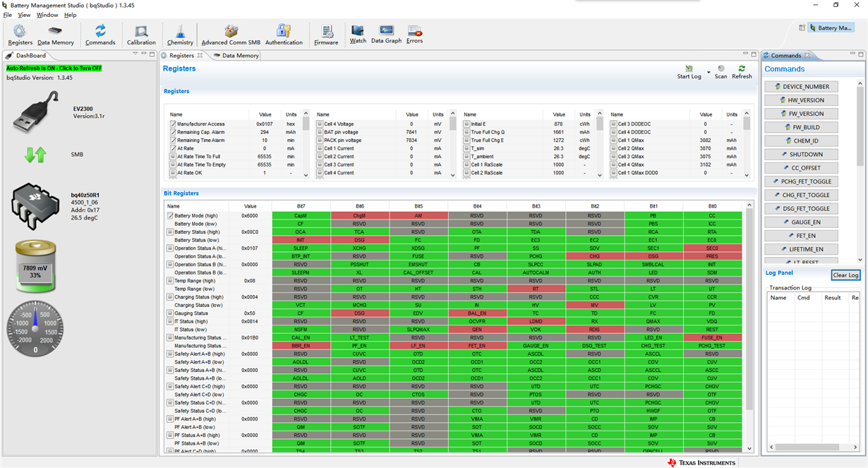
Task: Collapse the Operation Status A row
Action: click(170, 248)
